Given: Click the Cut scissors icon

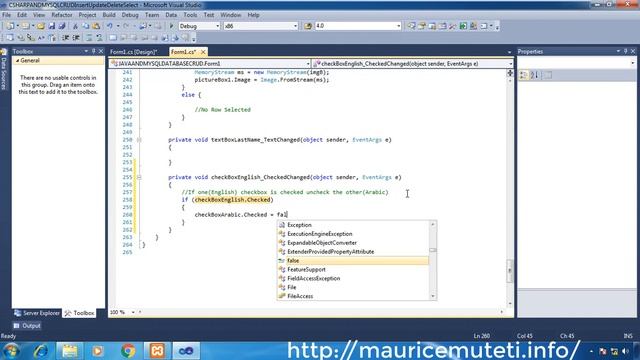Looking at the screenshot, I should [75, 26].
